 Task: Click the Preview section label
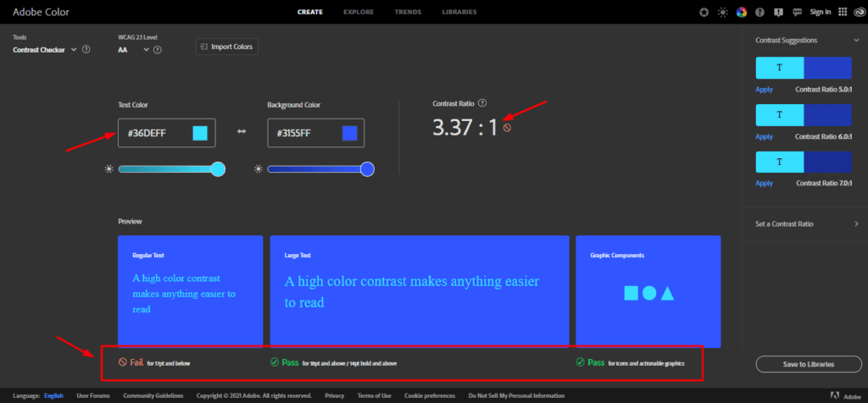(130, 221)
